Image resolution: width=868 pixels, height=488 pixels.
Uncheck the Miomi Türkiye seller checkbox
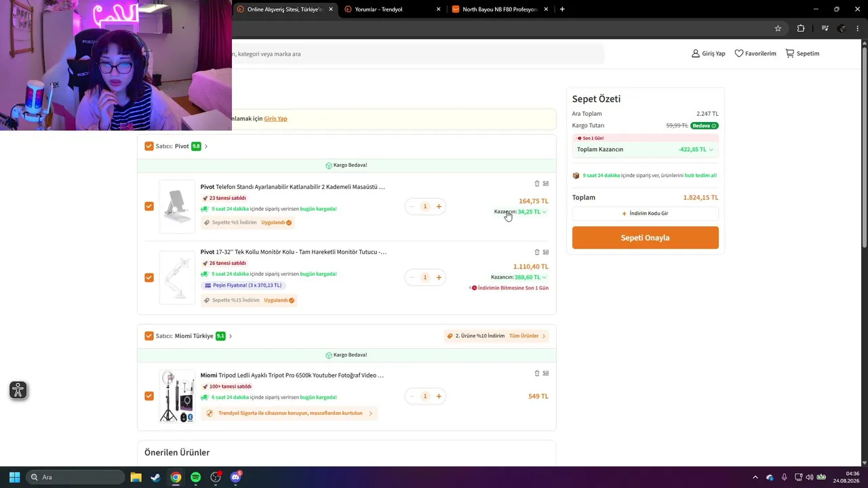(x=149, y=336)
